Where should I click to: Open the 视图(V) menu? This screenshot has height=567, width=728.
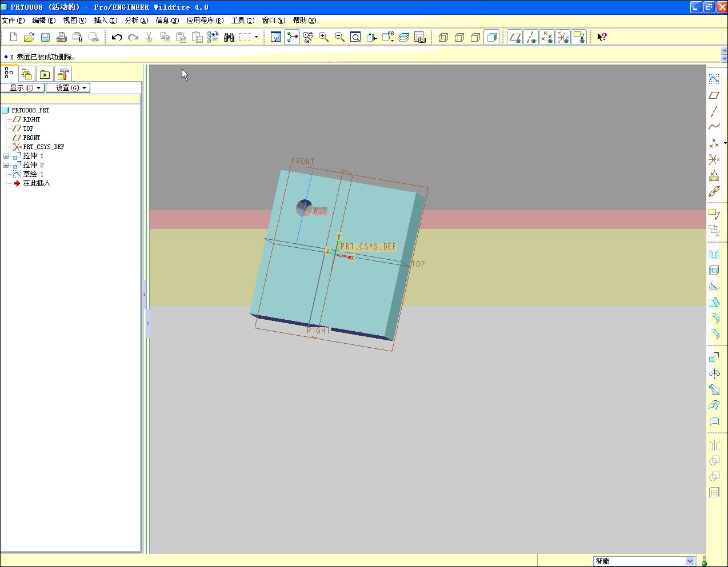(75, 21)
